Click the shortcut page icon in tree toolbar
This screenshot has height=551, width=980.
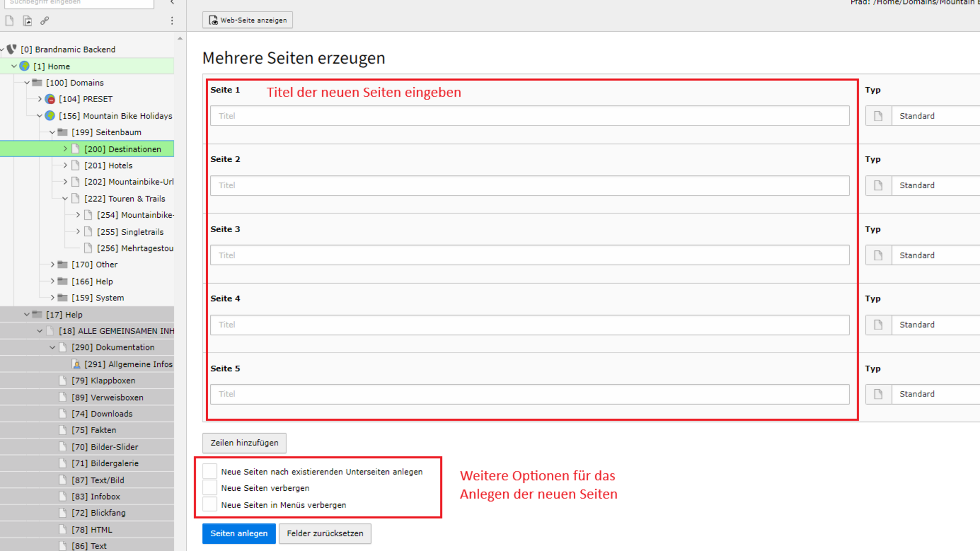click(28, 21)
